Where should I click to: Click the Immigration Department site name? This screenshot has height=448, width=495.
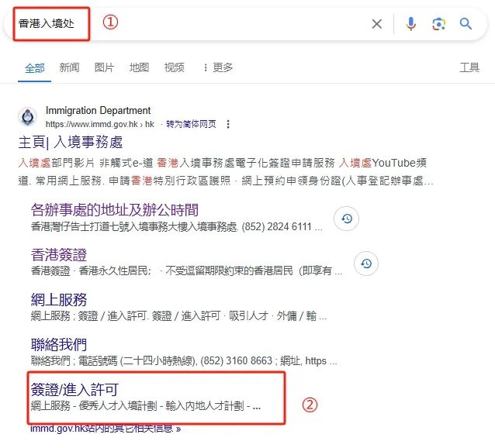click(99, 110)
